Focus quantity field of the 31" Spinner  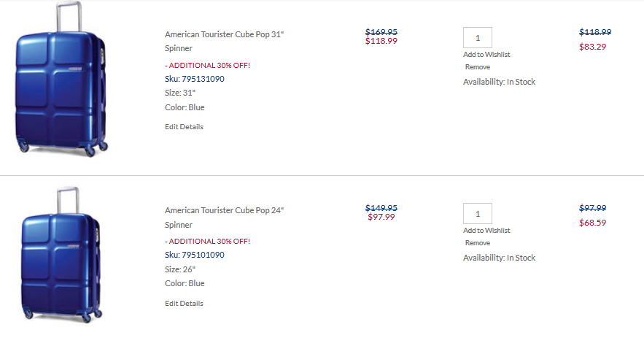coord(477,38)
